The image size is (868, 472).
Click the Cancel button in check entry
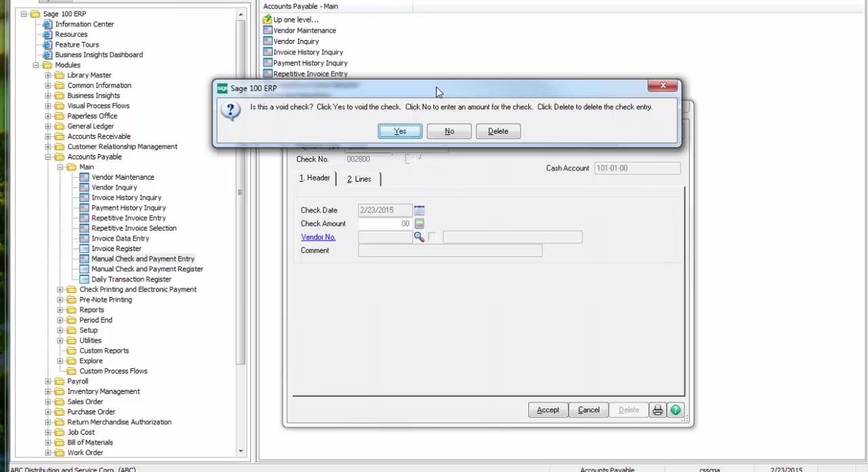(x=589, y=410)
